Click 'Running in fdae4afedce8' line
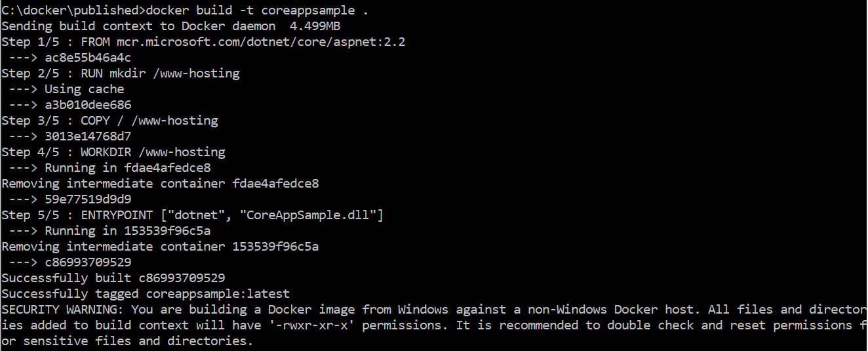 coord(110,168)
